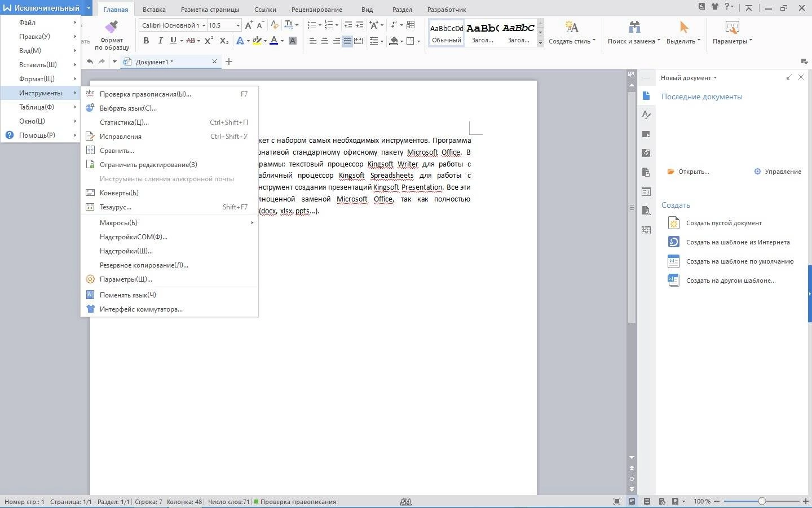The width and height of the screenshot is (812, 508).
Task: Center align text
Action: point(325,41)
